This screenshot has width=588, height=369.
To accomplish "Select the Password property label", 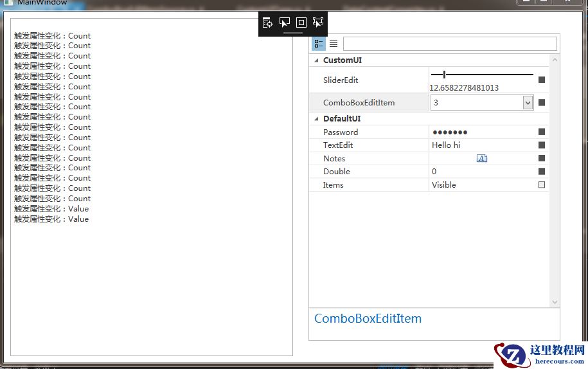I will [341, 132].
